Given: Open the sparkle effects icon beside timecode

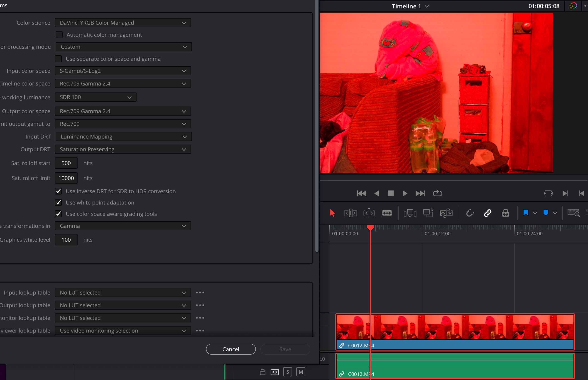Looking at the screenshot, I should coord(573,6).
